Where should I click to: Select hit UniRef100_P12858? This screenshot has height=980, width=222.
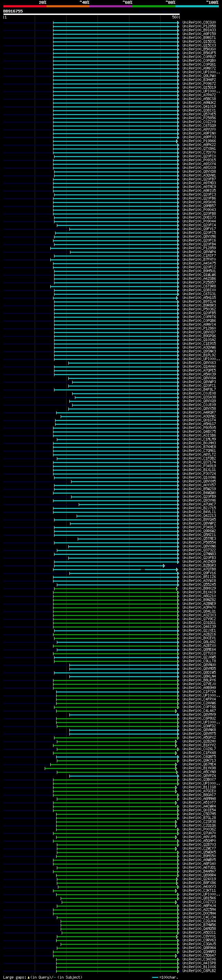(199, 26)
